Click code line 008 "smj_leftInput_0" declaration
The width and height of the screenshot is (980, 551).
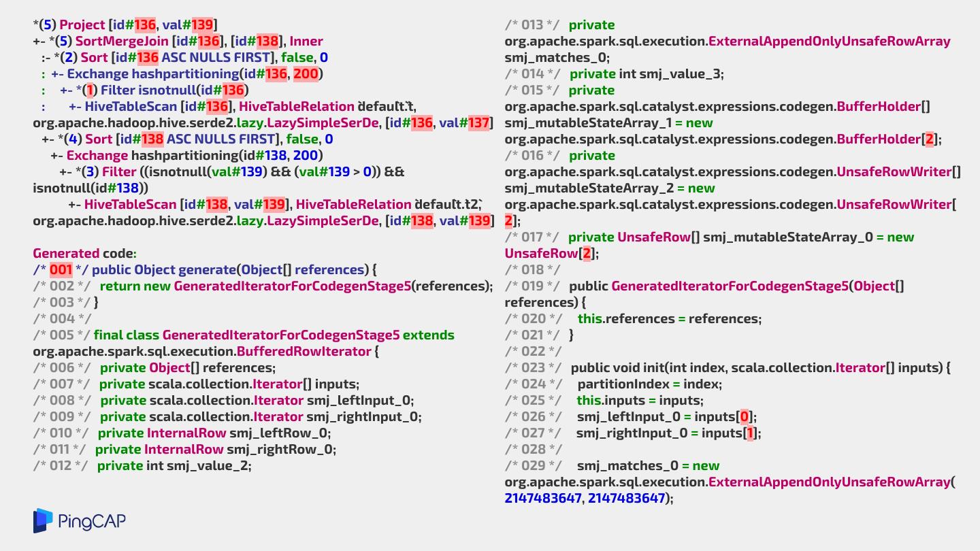223,400
